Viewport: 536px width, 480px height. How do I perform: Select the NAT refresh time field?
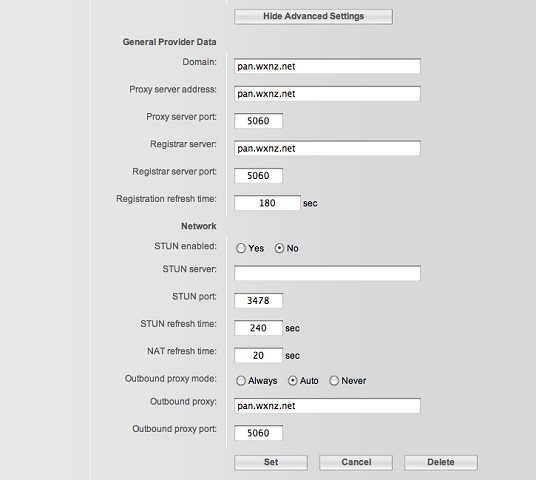[258, 355]
